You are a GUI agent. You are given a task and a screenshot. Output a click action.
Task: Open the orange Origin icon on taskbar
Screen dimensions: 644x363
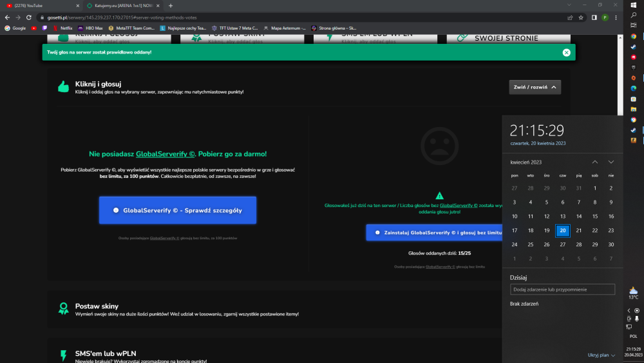pos(633,78)
